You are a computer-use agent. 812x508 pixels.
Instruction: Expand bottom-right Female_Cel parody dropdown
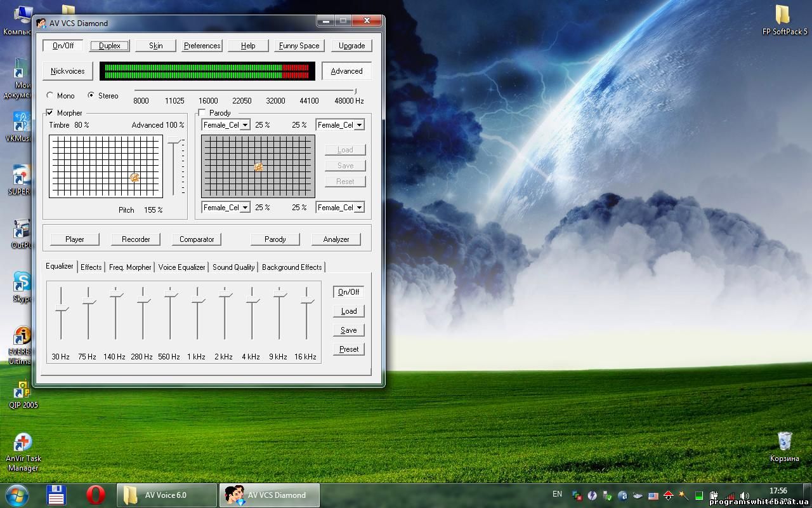coord(359,208)
